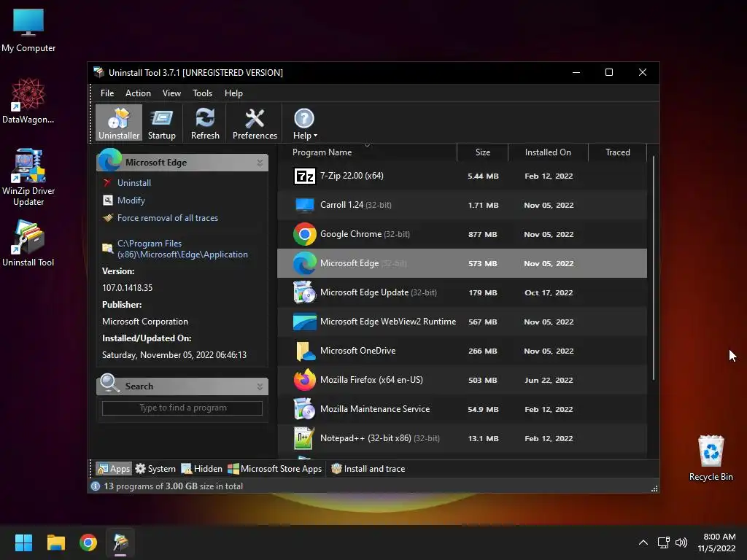The height and width of the screenshot is (560, 747).
Task: Open Preferences from the toolbar
Action: (255, 123)
